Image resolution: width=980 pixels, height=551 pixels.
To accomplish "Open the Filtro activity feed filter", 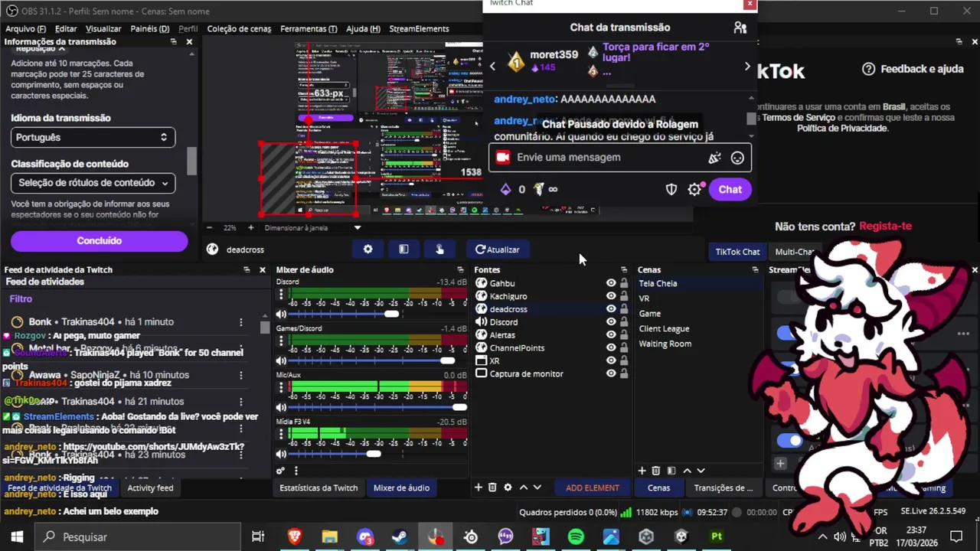I will (x=21, y=299).
